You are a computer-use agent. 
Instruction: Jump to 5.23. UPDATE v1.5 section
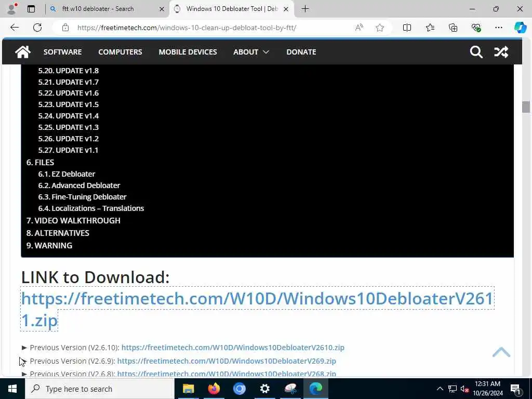point(69,104)
